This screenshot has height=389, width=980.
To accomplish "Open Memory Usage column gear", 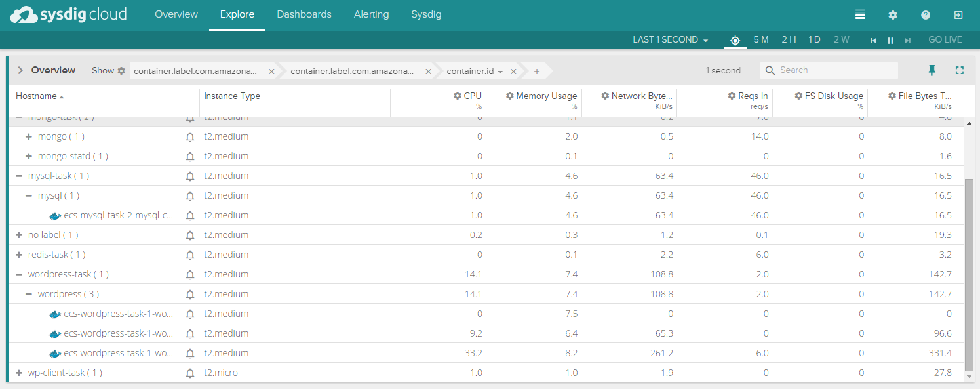I will [510, 96].
